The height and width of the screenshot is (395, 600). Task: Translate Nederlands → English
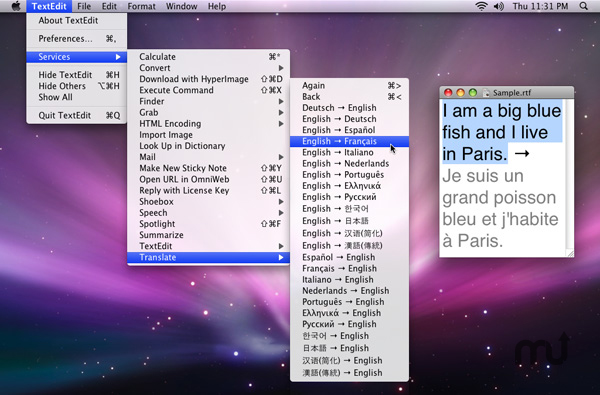tap(349, 291)
